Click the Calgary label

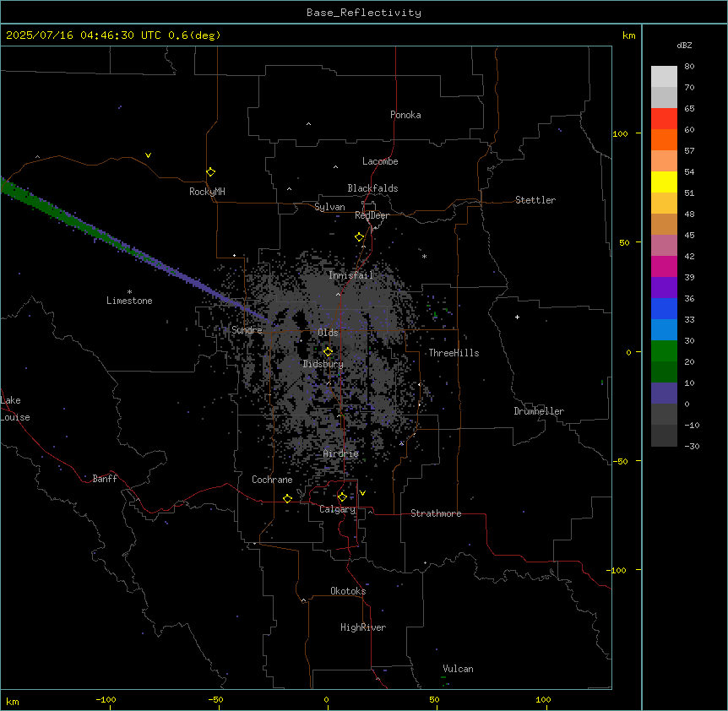(337, 509)
